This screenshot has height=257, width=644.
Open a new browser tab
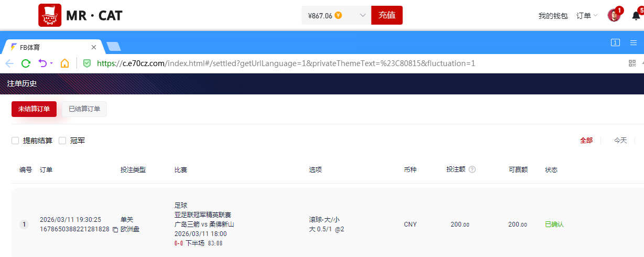point(114,47)
